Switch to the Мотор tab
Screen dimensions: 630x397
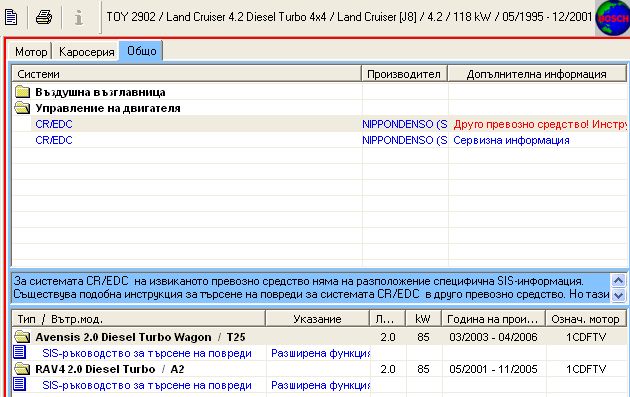pyautogui.click(x=31, y=52)
